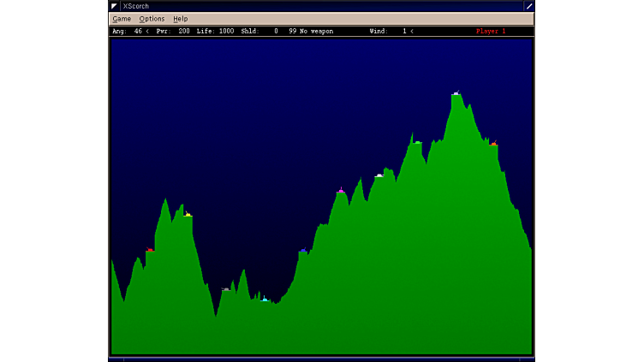Open the Options menu
This screenshot has height=362, width=644.
coord(152,19)
